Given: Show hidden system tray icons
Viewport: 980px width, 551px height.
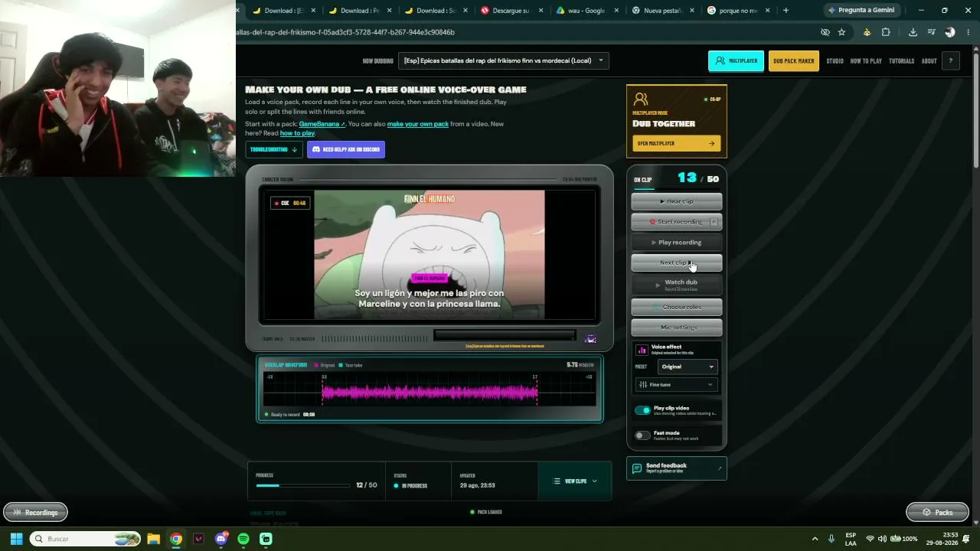Looking at the screenshot, I should pos(815,539).
